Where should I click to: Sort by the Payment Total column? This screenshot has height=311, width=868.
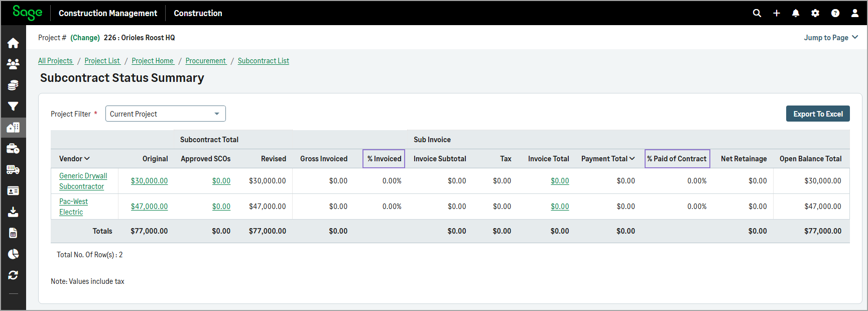pos(607,159)
